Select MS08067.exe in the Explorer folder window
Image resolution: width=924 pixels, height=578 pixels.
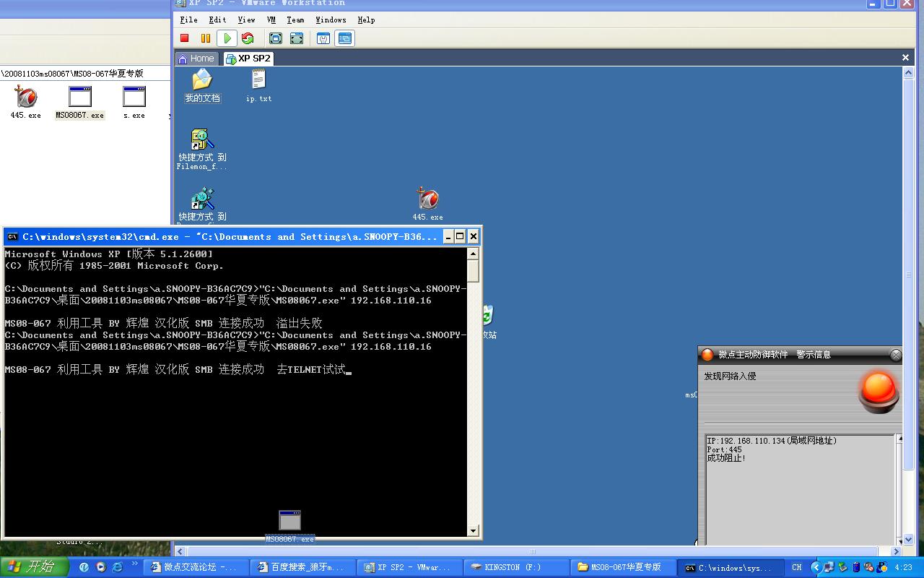pos(80,102)
